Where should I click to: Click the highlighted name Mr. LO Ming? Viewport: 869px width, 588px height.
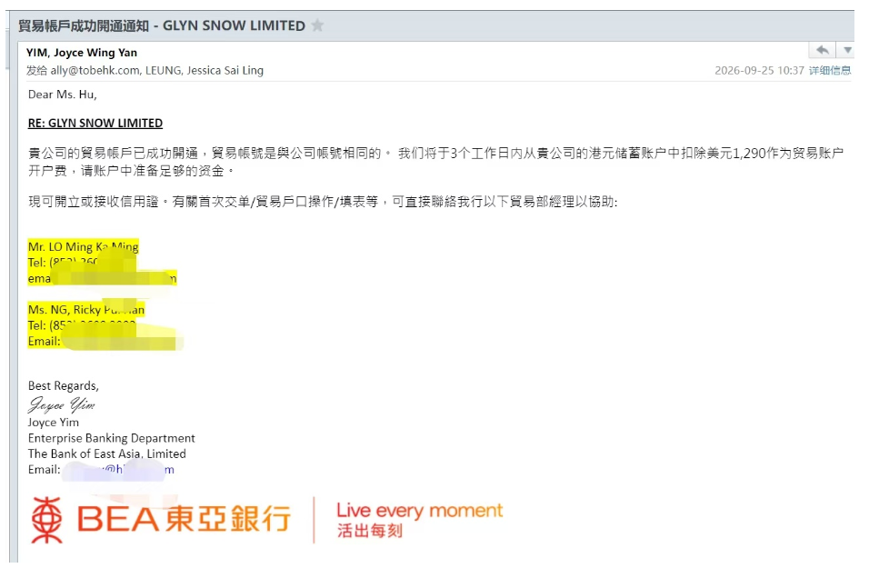pyautogui.click(x=83, y=246)
